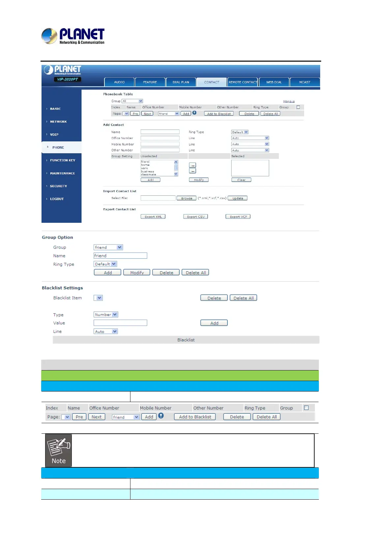Viewport: 392px width, 555px height.
Task: Open the Line dropdown beside Office Number
Action: click(250, 138)
